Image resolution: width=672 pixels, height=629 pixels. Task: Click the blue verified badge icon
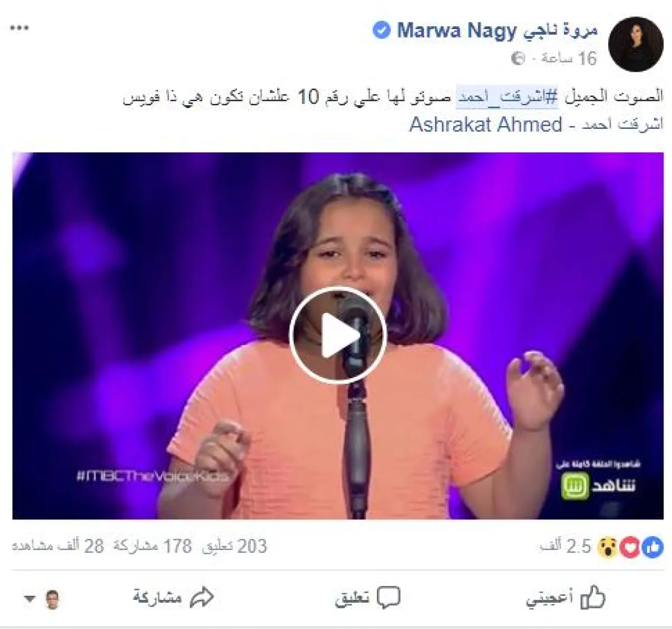pos(381,31)
